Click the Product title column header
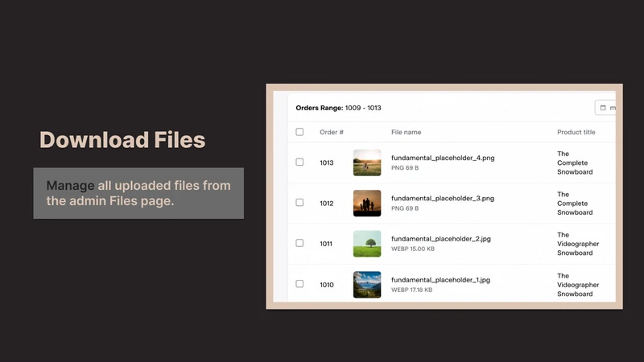 tap(576, 132)
